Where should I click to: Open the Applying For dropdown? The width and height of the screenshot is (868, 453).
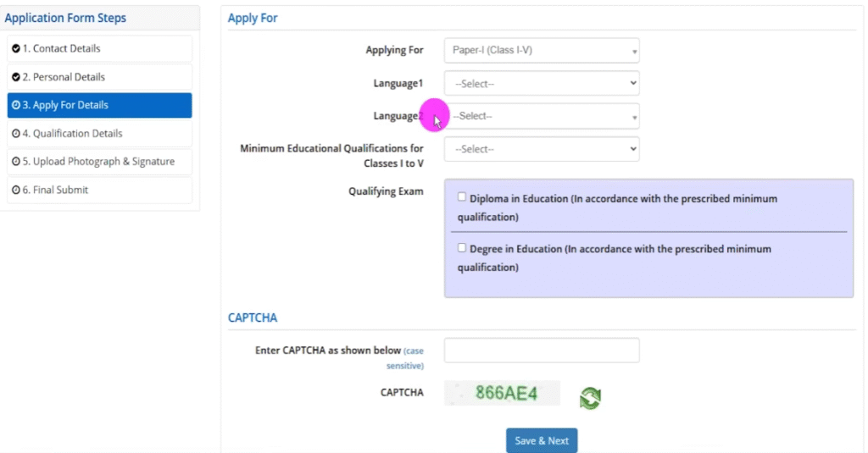tap(541, 51)
